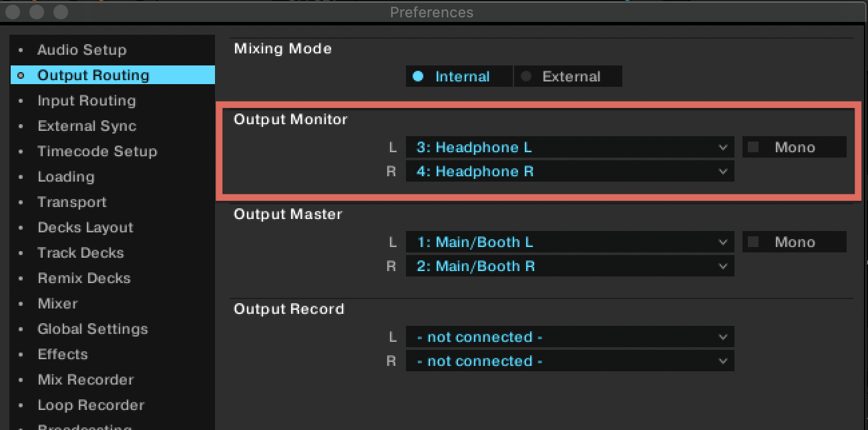Open the Output Monitor R dropdown

coord(570,172)
